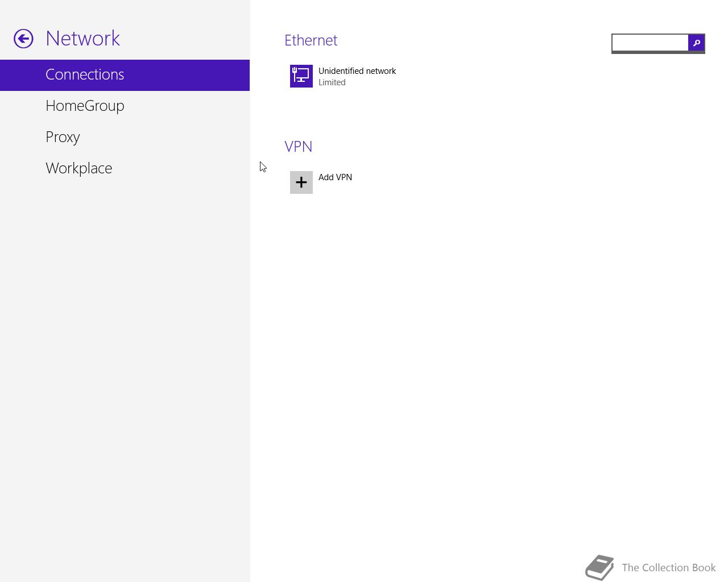This screenshot has height=582, width=728.
Task: Click the VPN section heading
Action: point(298,147)
